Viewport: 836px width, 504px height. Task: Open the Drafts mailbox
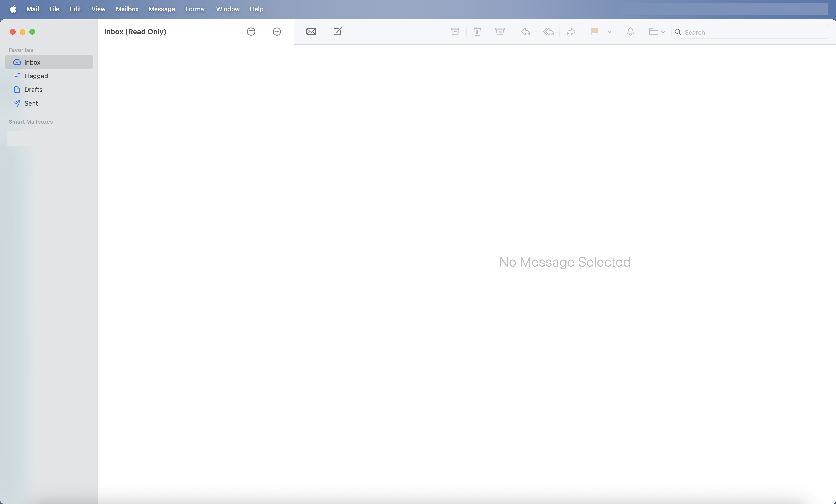coord(49,89)
